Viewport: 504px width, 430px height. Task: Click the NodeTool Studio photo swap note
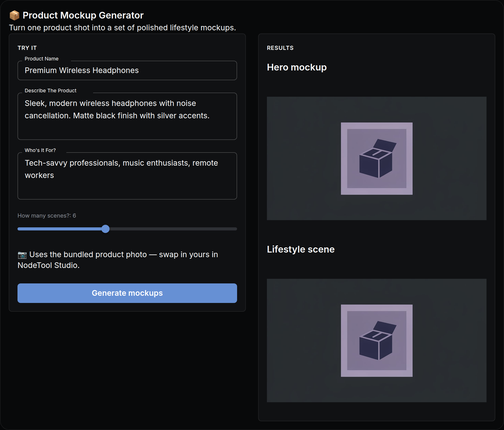(x=118, y=260)
